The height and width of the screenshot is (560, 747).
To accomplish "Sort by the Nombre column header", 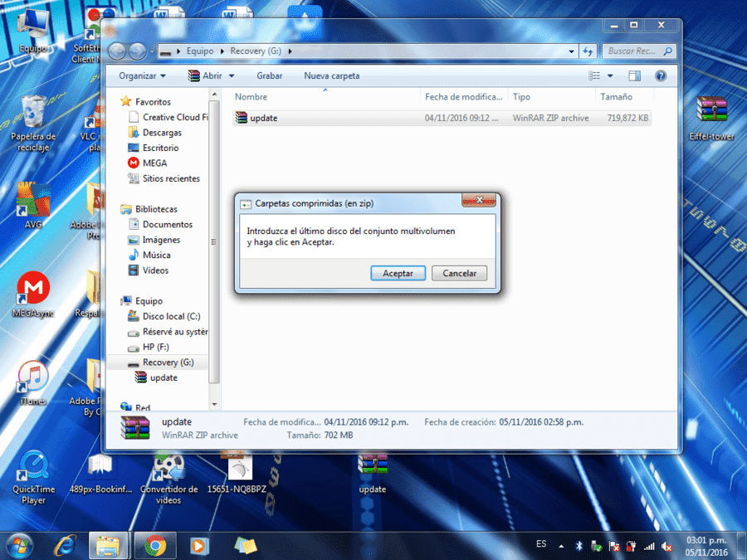I will coord(325,97).
